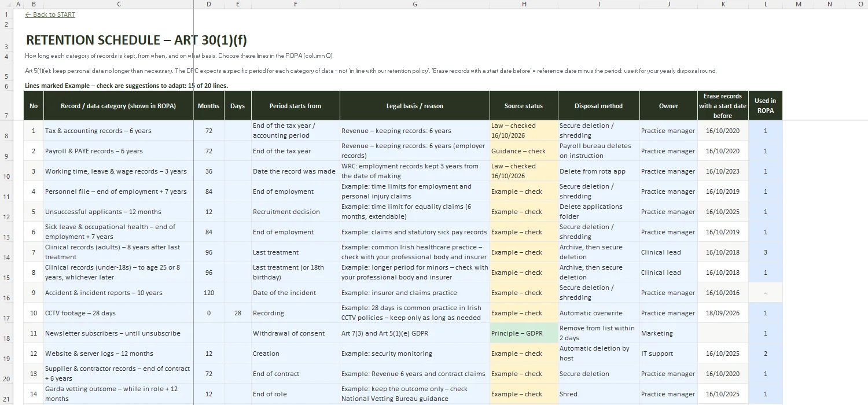The image size is (868, 405).
Task: Click the 'IT support' owner cell
Action: [x=668, y=354]
